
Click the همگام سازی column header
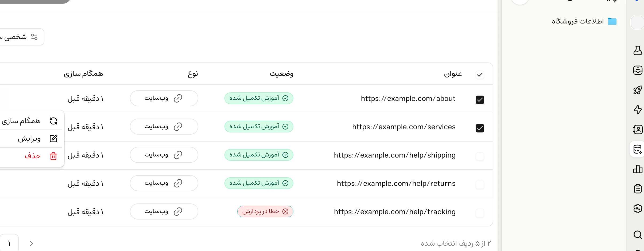[83, 74]
